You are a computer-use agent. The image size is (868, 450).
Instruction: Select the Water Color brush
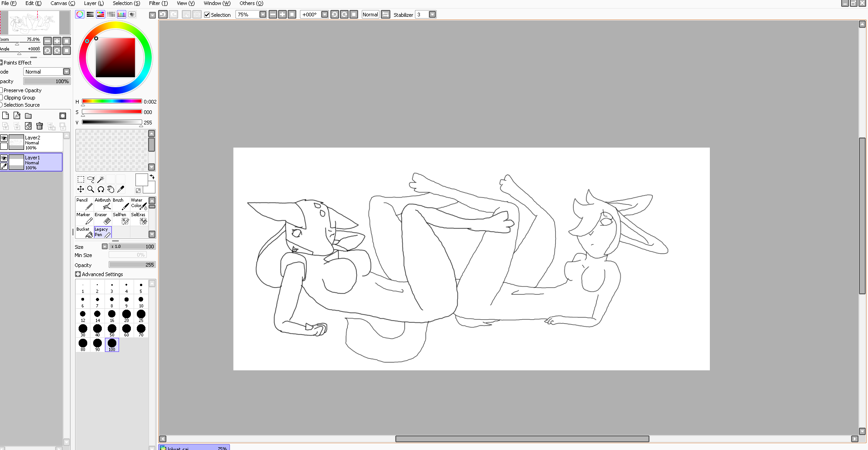pos(139,204)
